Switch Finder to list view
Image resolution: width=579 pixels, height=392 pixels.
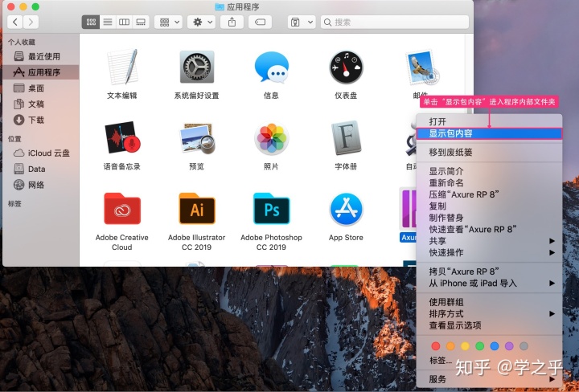[x=108, y=22]
